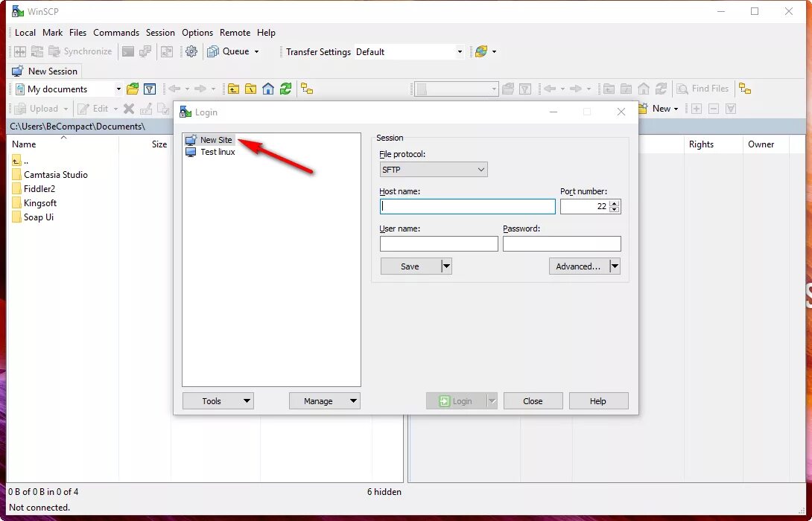
Task: Go to the remote home directory icon
Action: point(643,89)
